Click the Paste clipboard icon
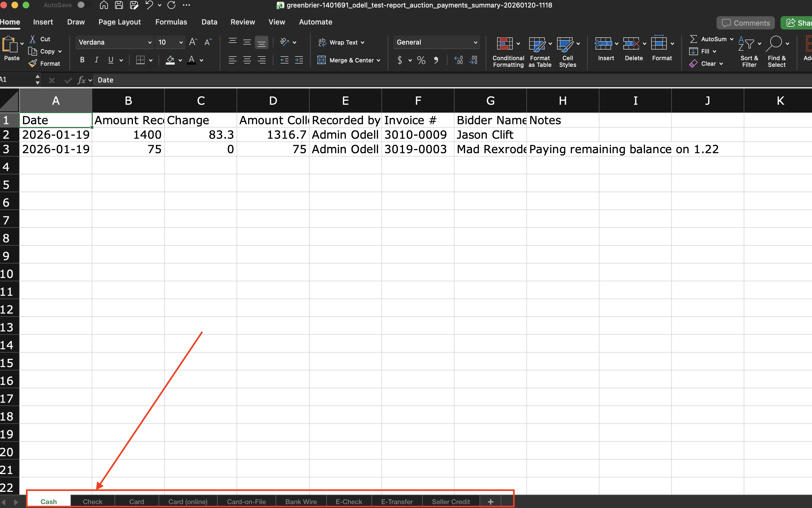812x508 pixels. point(10,45)
